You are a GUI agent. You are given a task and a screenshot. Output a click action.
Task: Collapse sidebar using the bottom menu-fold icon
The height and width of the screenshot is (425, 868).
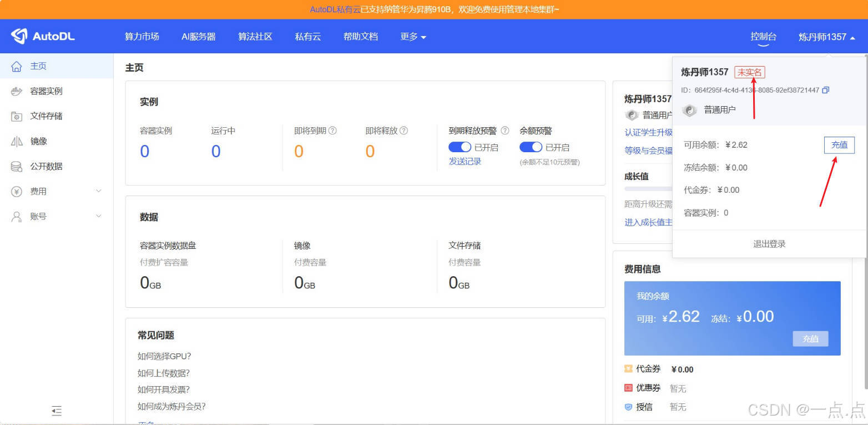coord(57,411)
